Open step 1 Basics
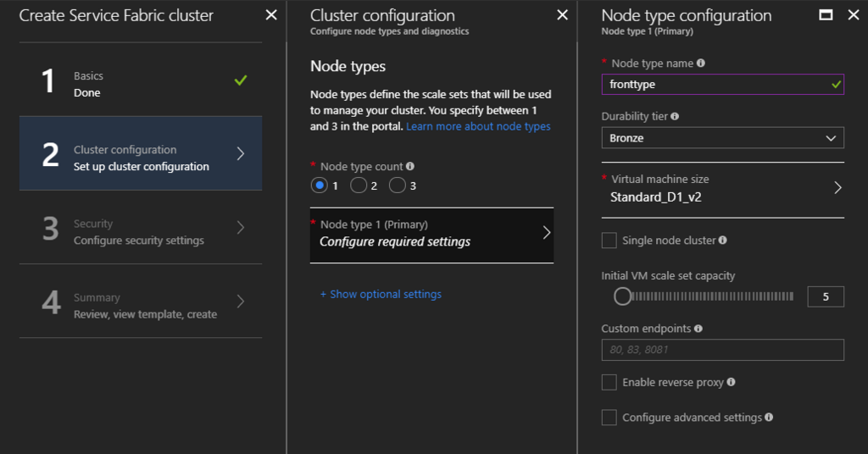This screenshot has height=454, width=868. click(x=141, y=80)
